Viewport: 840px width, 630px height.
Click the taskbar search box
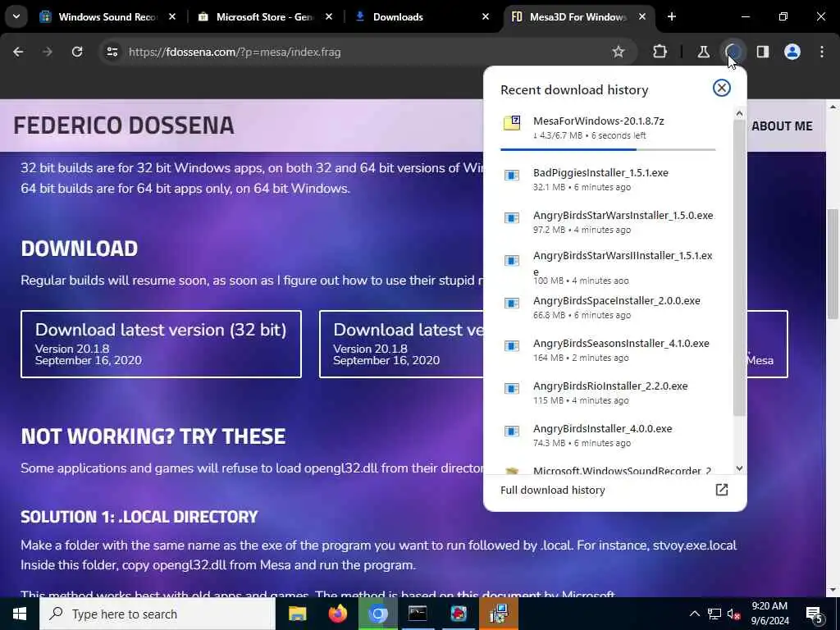point(157,614)
